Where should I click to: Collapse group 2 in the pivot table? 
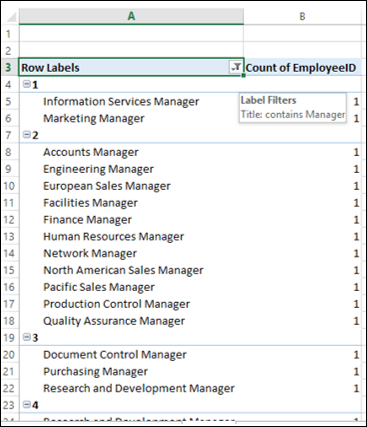pyautogui.click(x=27, y=135)
